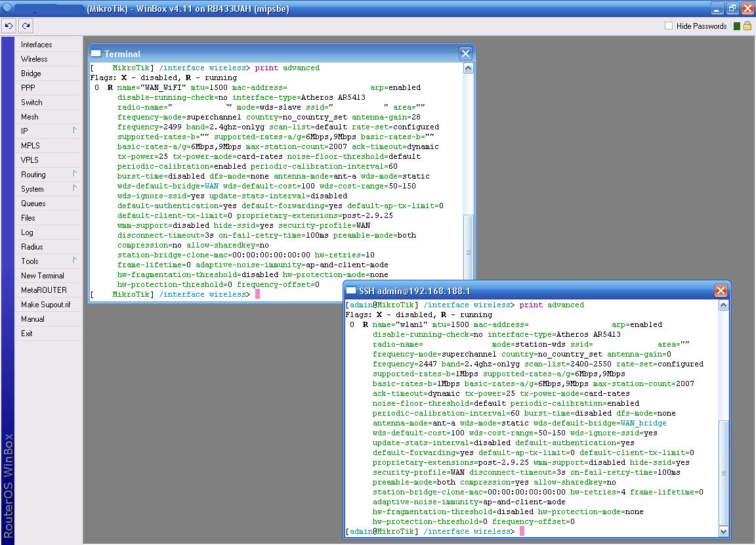Close the Terminal window
This screenshot has width=756, height=545.
(465, 54)
